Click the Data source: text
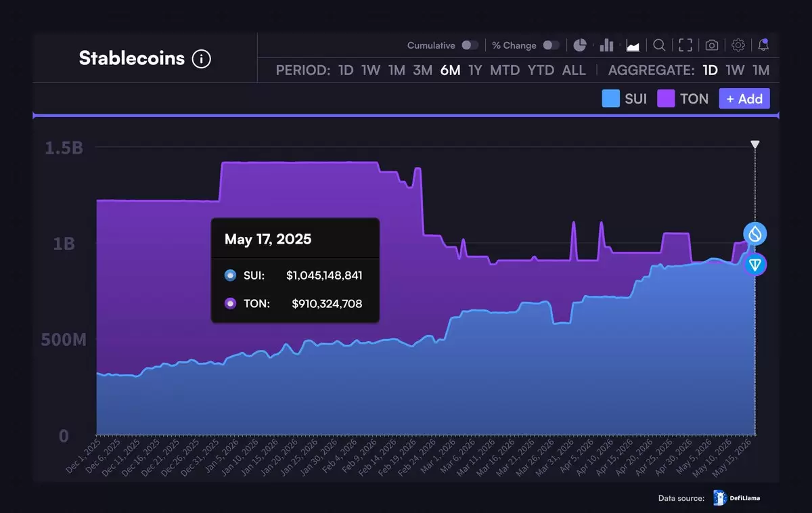Screen dimensions: 812x513 click(681, 499)
